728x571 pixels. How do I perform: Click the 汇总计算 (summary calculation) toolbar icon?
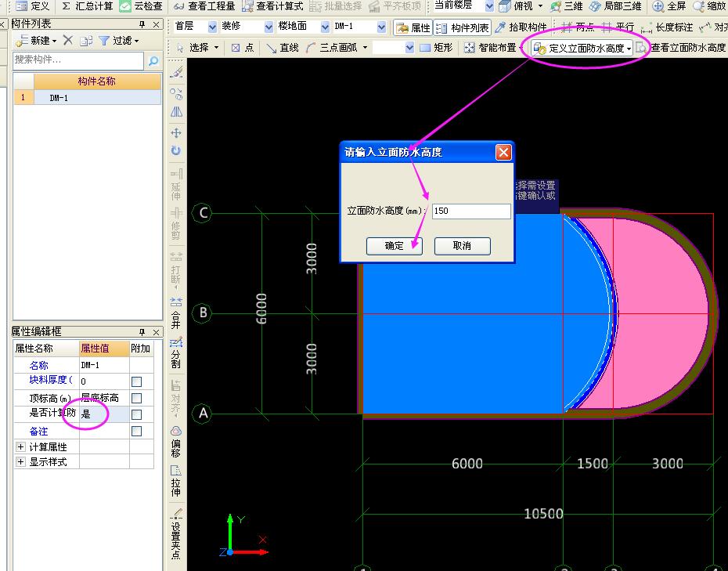pos(87,6)
